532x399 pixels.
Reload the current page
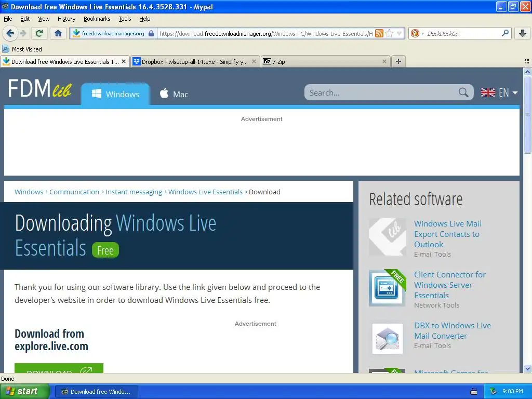click(39, 33)
